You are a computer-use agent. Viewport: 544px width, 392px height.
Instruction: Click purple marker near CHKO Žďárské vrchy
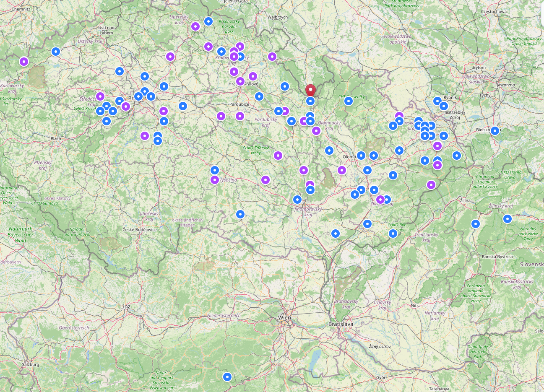click(278, 156)
